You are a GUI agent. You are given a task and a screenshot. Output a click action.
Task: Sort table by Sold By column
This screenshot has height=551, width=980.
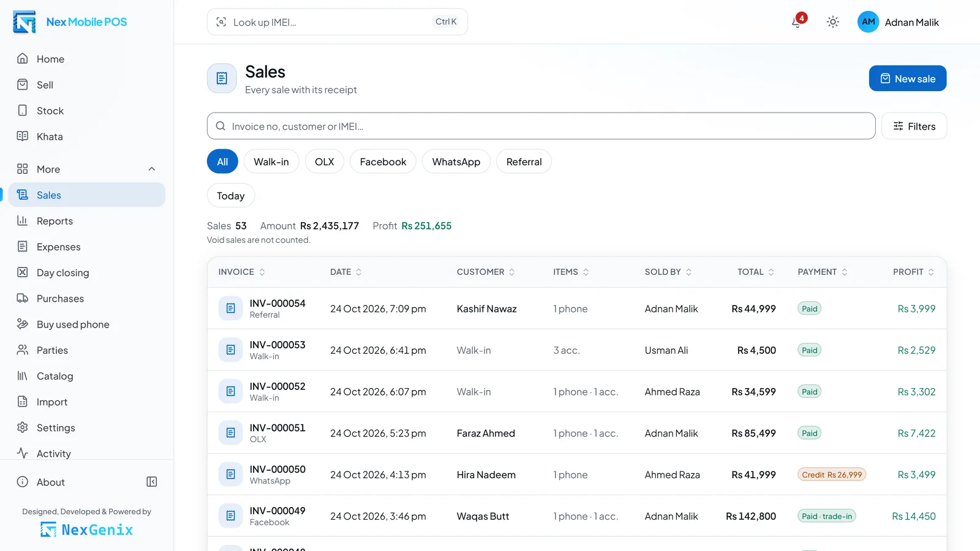click(x=668, y=272)
